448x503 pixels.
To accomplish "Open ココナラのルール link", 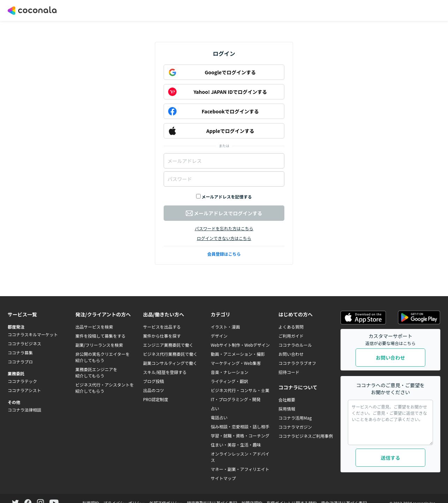I will click(x=295, y=345).
